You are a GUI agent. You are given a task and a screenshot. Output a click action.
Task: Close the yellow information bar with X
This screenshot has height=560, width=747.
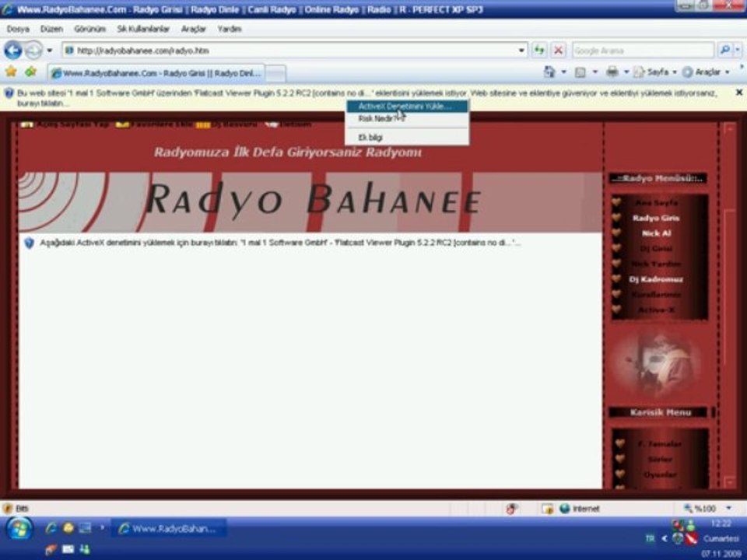click(739, 93)
